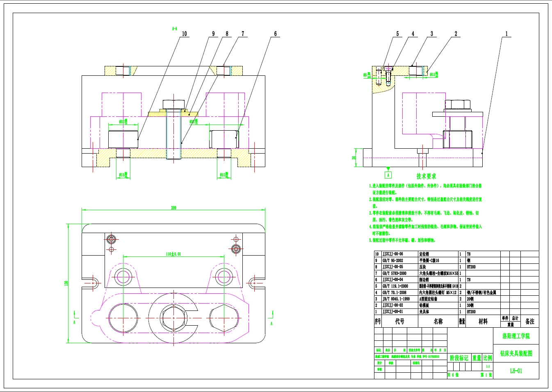
Task: Select the GB/T 119.1-2000 code cell
Action: click(x=395, y=286)
